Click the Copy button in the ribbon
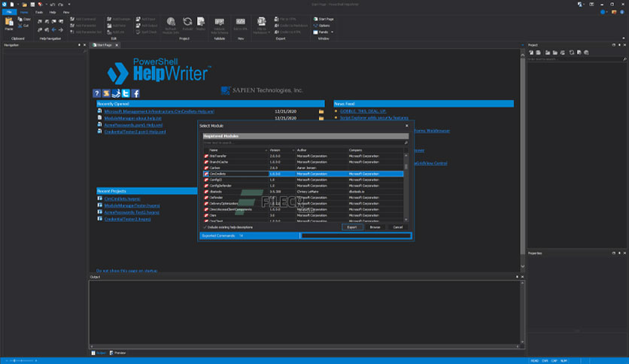 click(24, 20)
